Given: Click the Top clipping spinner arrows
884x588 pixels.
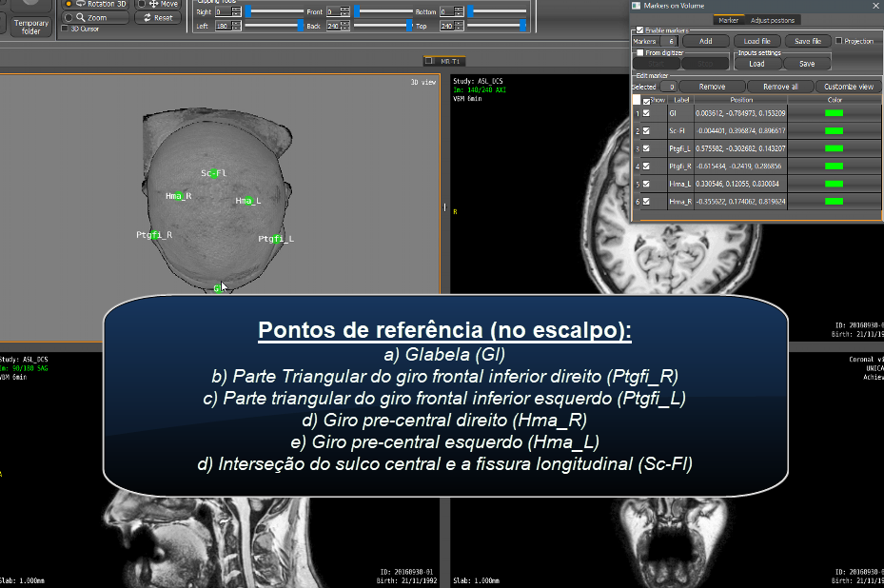Looking at the screenshot, I should [x=459, y=26].
